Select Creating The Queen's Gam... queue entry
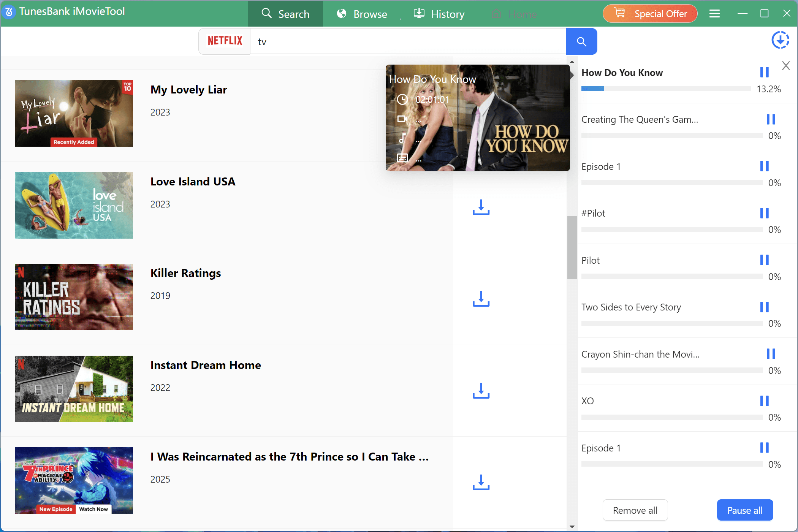This screenshot has height=532, width=798. [x=640, y=119]
